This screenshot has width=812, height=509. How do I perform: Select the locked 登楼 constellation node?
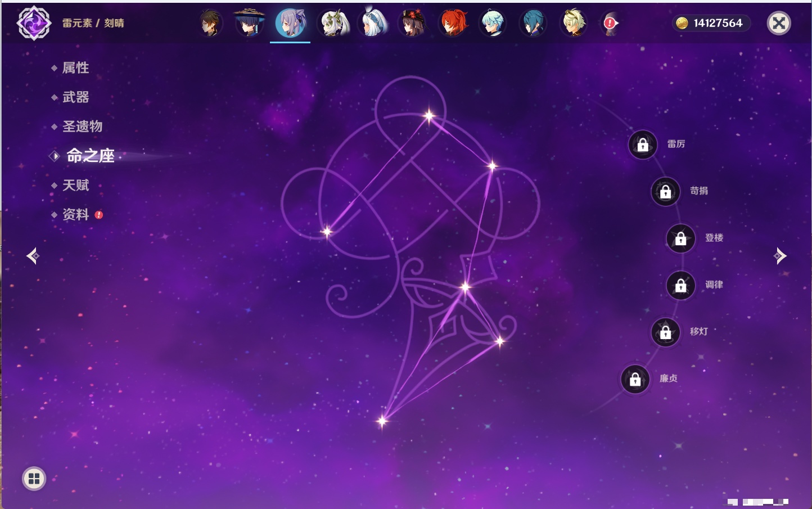681,238
